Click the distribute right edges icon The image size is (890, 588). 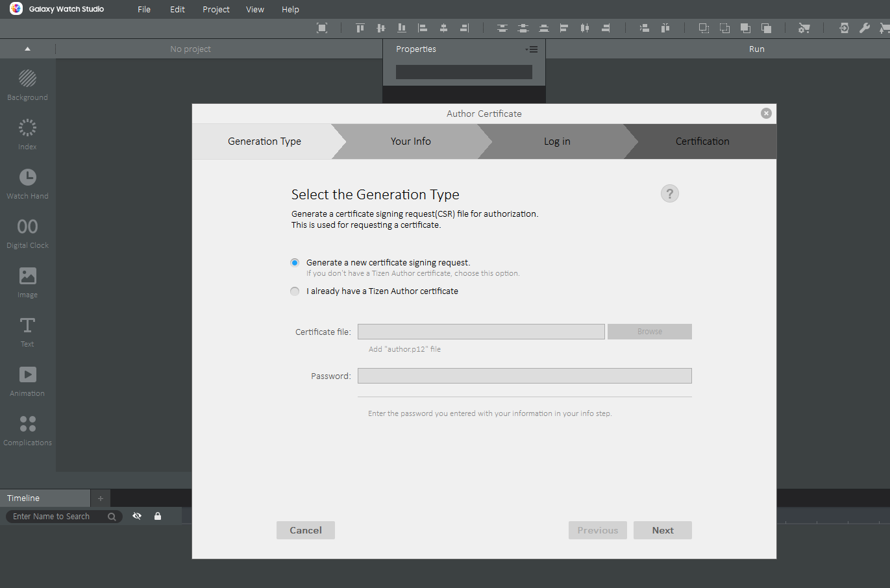click(x=606, y=28)
